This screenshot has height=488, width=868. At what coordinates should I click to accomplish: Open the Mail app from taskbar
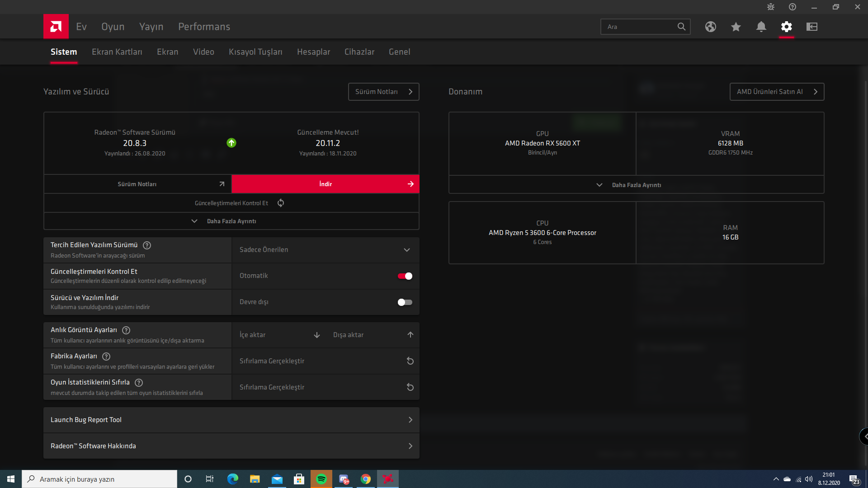click(x=277, y=479)
